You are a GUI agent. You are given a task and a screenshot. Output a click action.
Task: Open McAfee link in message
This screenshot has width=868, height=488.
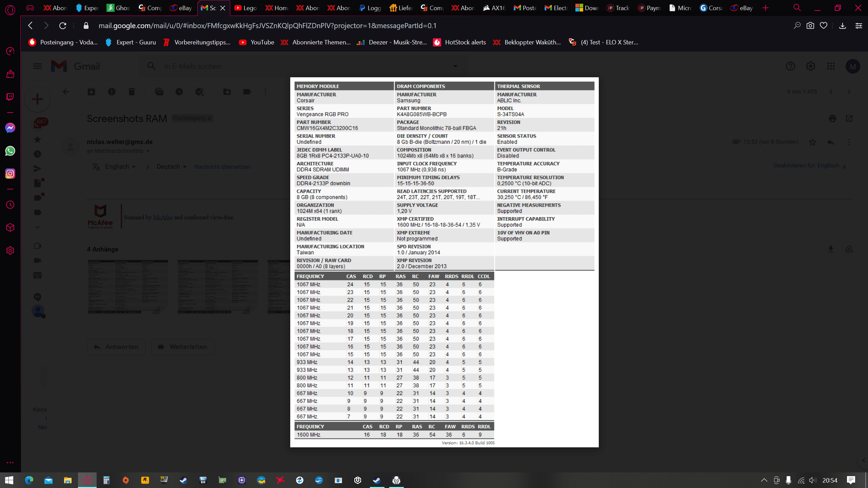pos(162,217)
